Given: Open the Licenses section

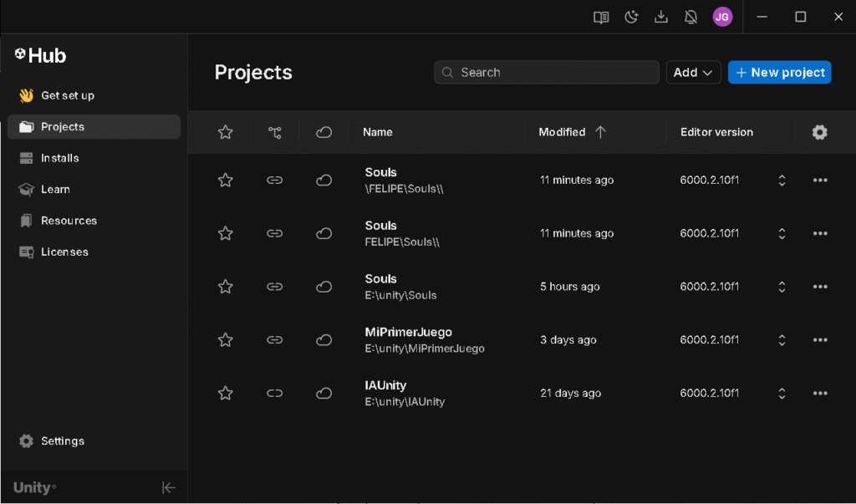Looking at the screenshot, I should pos(64,252).
